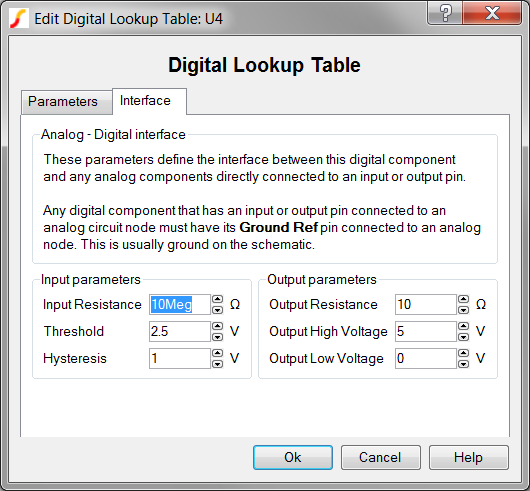530x491 pixels.
Task: Click the Threshold field with 2.5
Action: click(x=180, y=332)
